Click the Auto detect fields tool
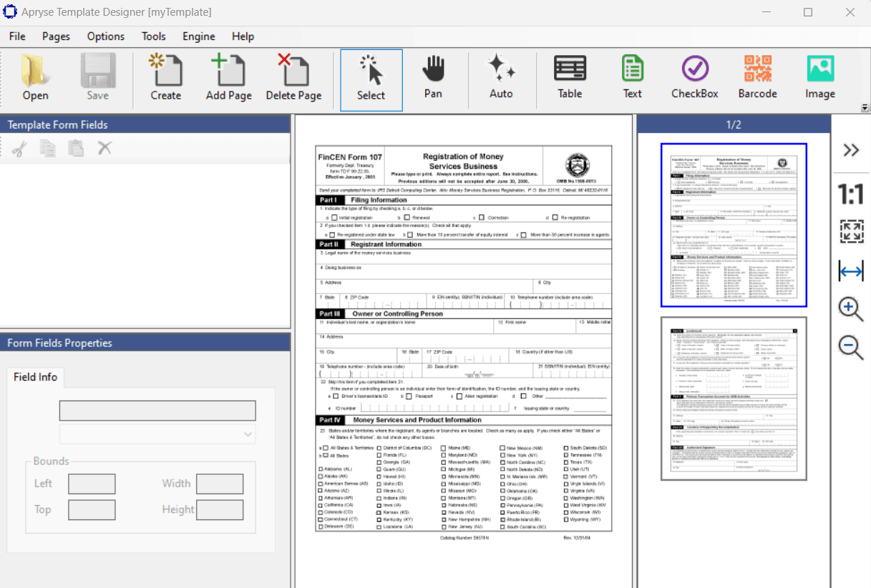Image resolution: width=871 pixels, height=588 pixels. point(501,79)
